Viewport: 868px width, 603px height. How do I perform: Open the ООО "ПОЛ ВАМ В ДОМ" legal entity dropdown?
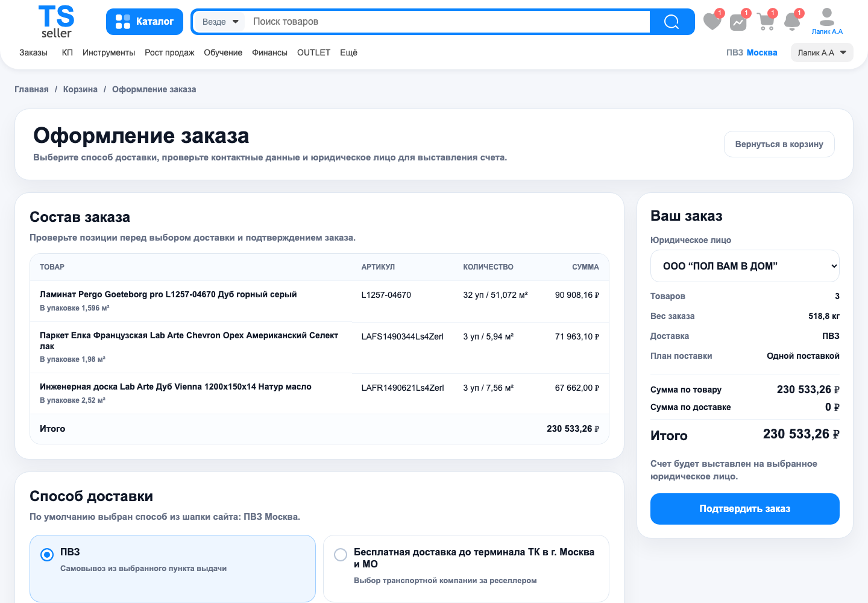[x=744, y=266]
